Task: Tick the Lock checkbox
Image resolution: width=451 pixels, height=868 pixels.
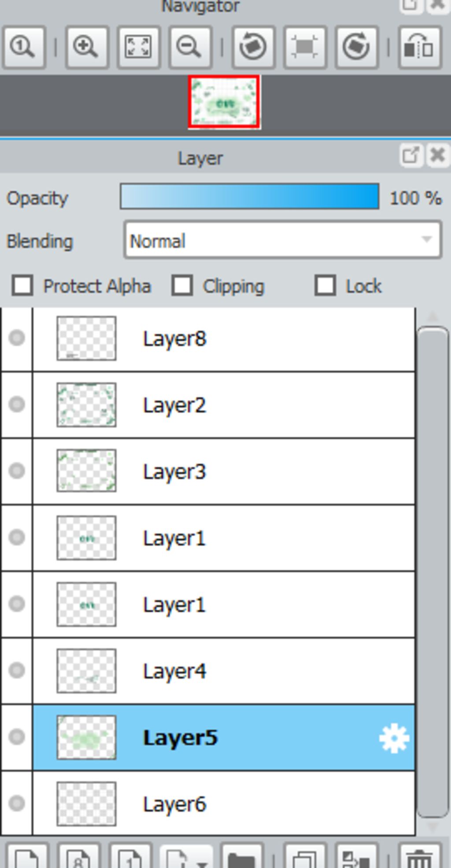Action: pyautogui.click(x=325, y=286)
